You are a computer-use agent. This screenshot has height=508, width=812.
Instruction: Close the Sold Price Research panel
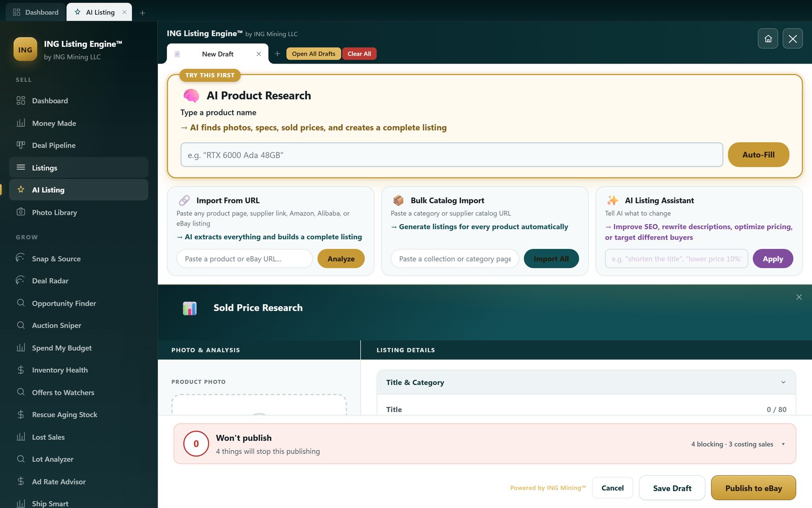(799, 297)
